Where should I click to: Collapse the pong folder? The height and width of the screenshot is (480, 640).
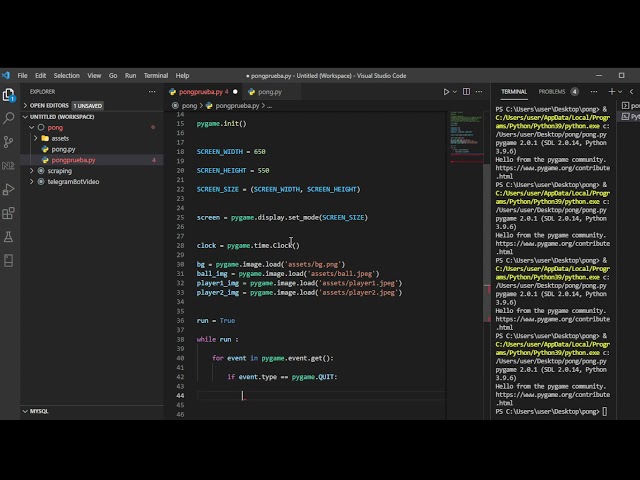(x=31, y=127)
